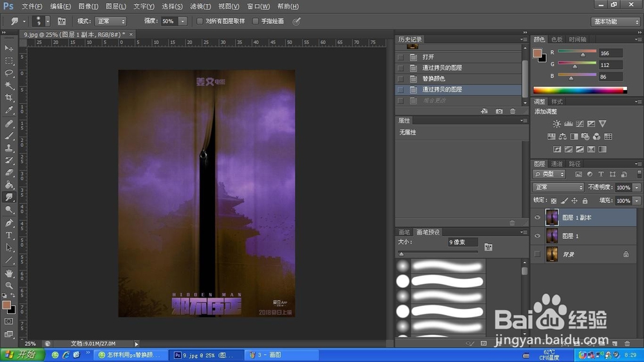Viewport: 644px width, 362px height.
Task: Enable 对所有图层取样 checkbox
Action: (200, 21)
